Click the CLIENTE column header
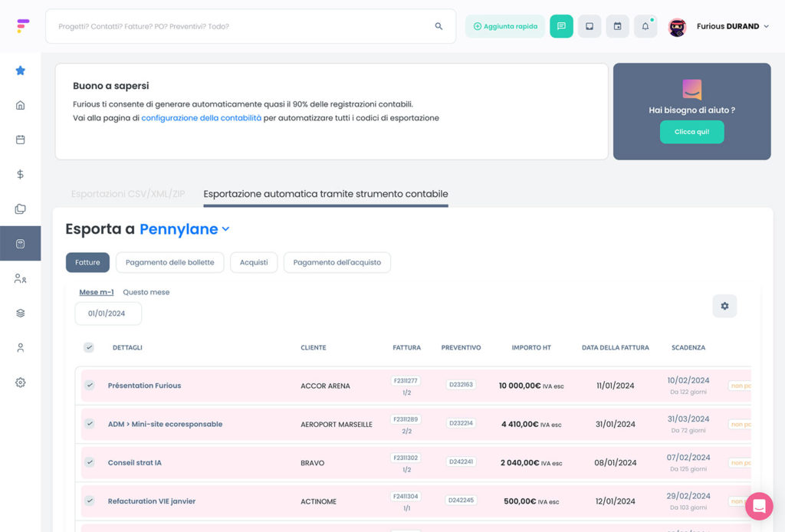 click(314, 348)
